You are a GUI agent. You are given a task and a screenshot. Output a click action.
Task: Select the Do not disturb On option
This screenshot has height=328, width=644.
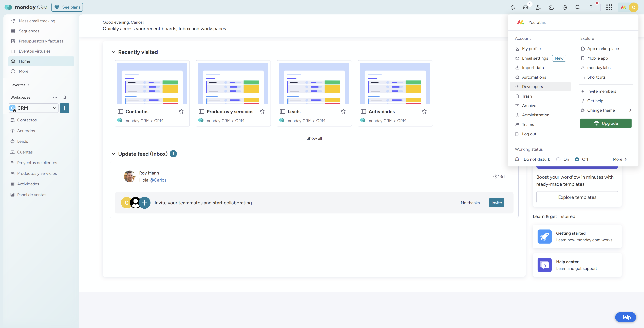coord(558,159)
